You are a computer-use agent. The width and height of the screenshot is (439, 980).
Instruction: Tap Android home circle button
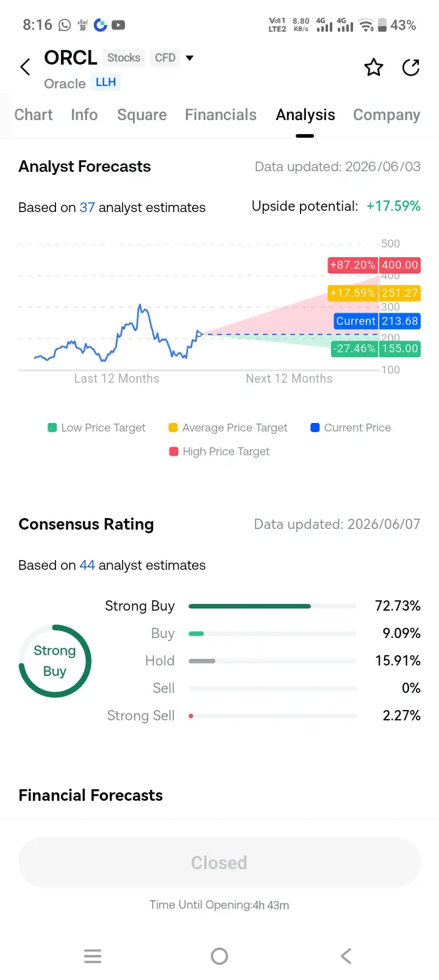click(220, 956)
